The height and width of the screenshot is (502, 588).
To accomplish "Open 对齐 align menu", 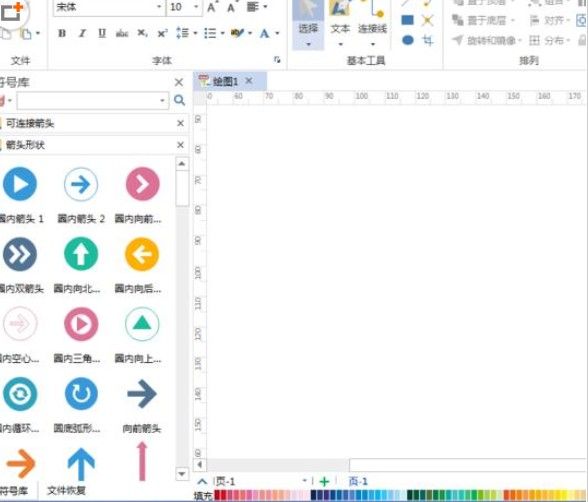I will [x=549, y=20].
